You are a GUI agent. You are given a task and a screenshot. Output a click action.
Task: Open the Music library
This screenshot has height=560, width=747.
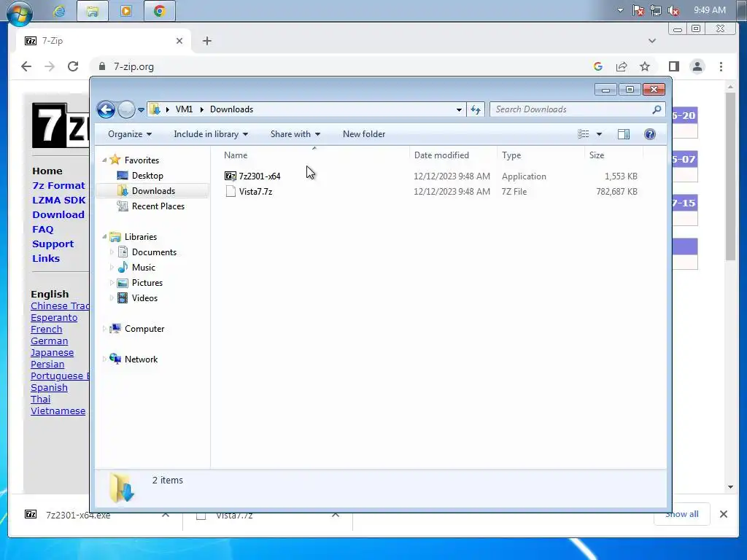click(143, 267)
